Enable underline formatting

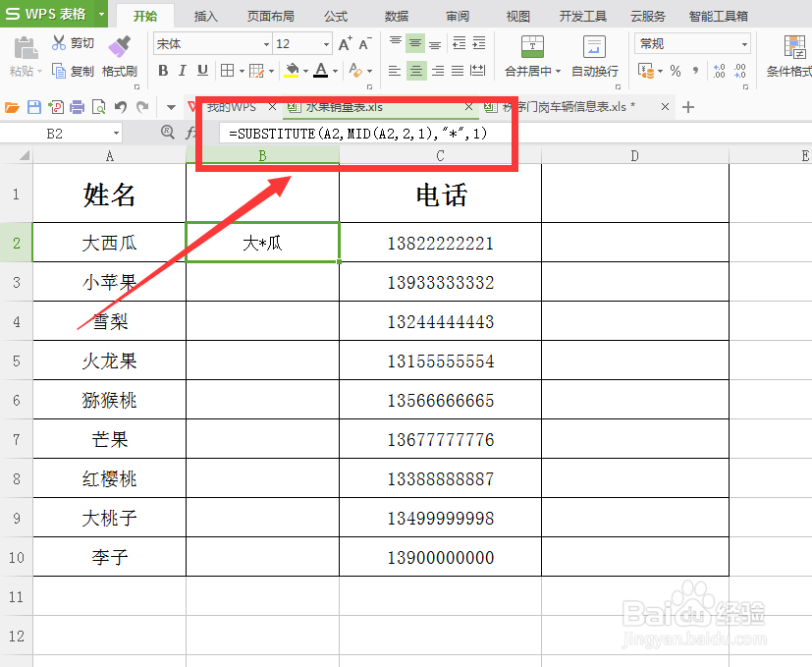tap(200, 71)
